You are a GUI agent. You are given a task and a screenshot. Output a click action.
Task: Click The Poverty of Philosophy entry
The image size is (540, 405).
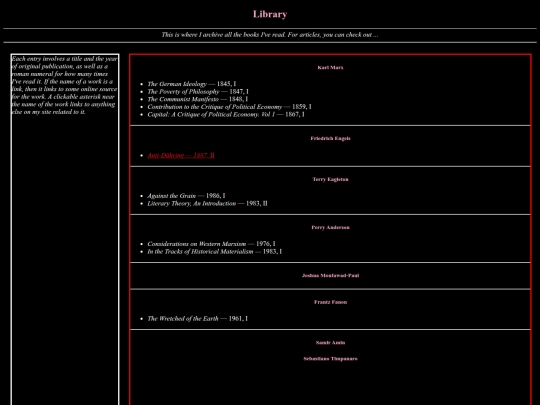tap(198, 92)
